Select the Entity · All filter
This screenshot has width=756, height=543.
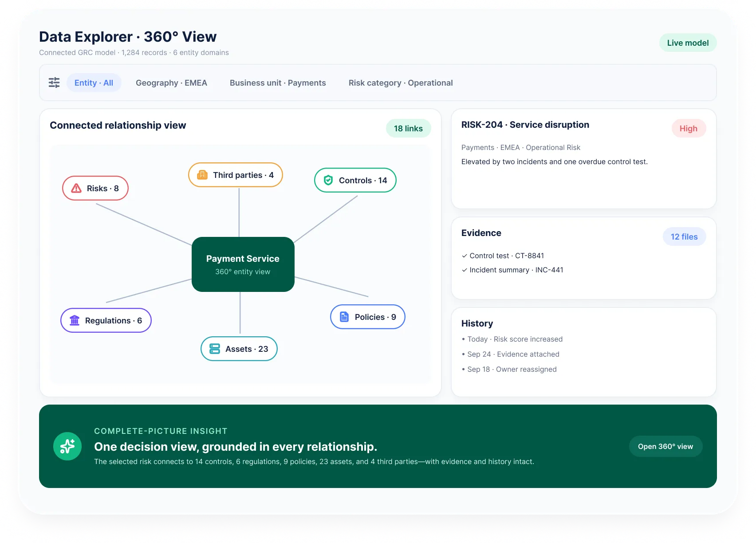[94, 83]
